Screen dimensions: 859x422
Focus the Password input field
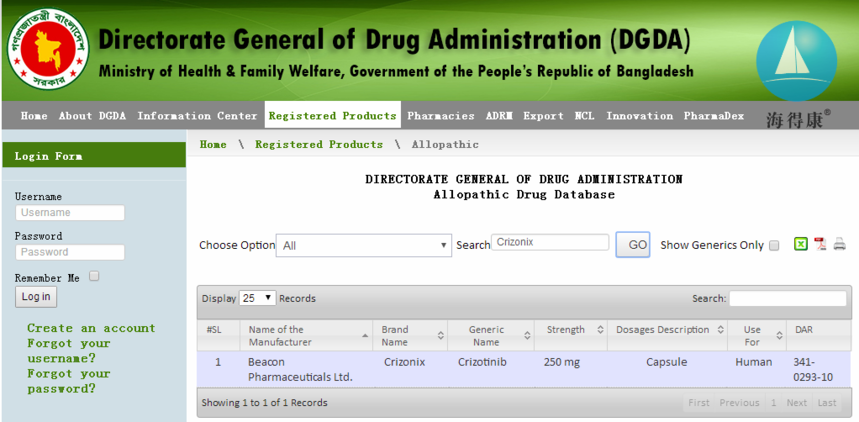point(70,252)
